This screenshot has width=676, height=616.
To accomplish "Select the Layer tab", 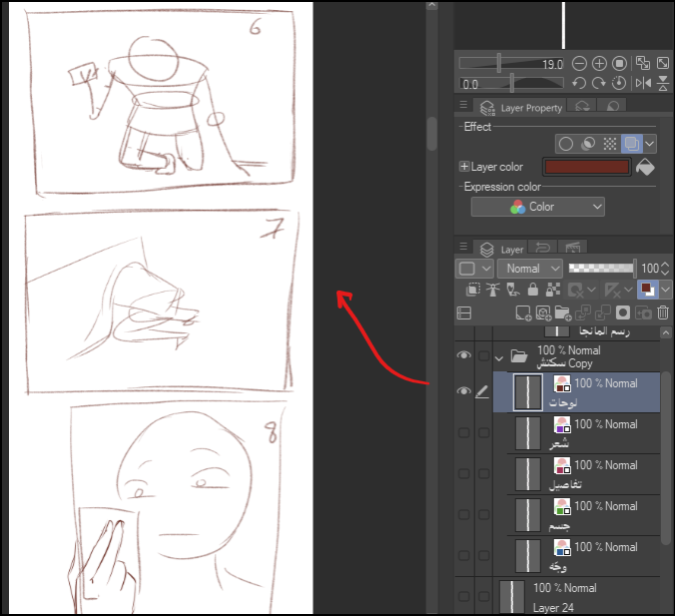I will click(x=500, y=249).
